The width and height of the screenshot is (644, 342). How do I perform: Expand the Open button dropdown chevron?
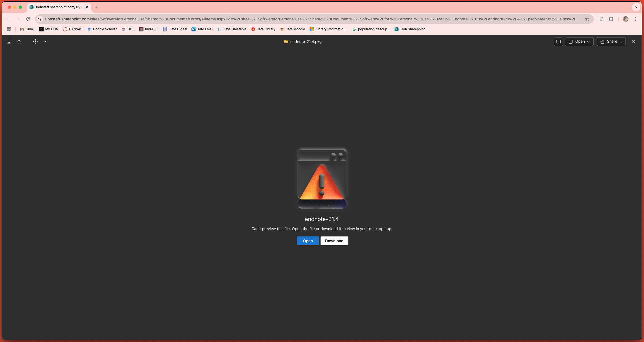point(589,41)
